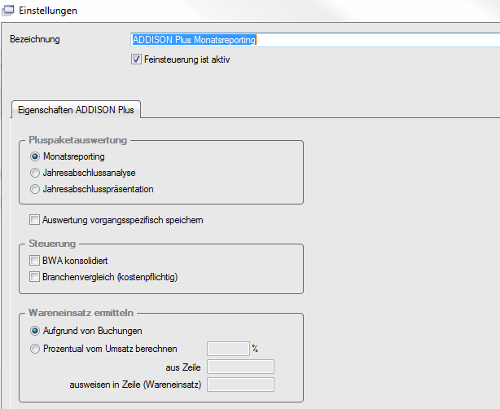This screenshot has width=500, height=409.
Task: Click ausweisen in Zeile (Wareneinsatz) field
Action: (x=241, y=385)
